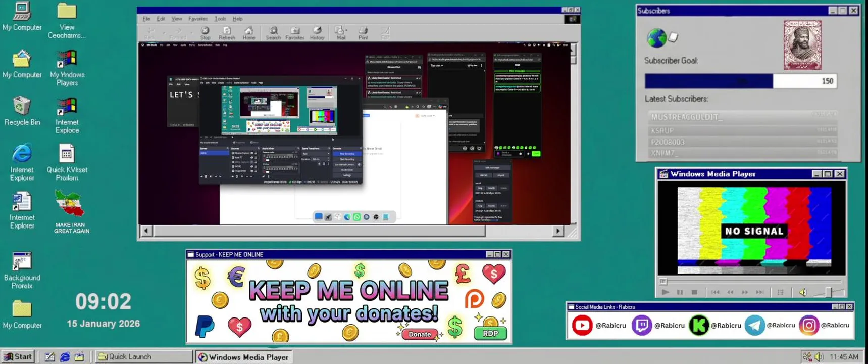The width and height of the screenshot is (868, 364).
Task: Click Play in Windows Media Player
Action: click(x=666, y=292)
